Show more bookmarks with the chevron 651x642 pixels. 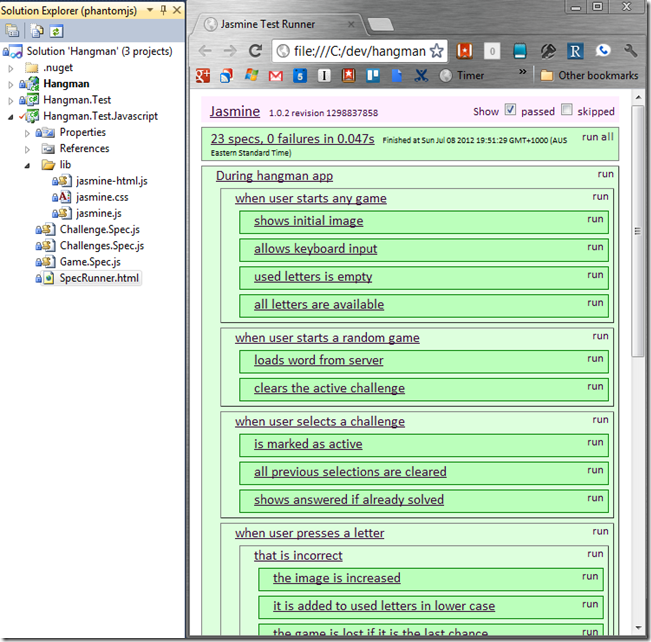pyautogui.click(x=523, y=71)
